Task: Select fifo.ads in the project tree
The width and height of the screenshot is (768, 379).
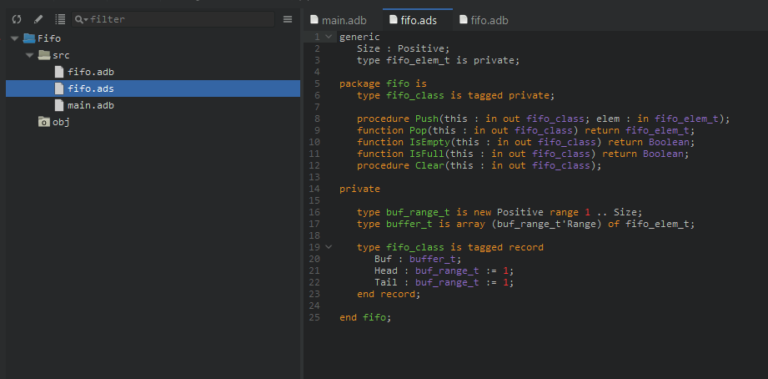Action: point(153,89)
